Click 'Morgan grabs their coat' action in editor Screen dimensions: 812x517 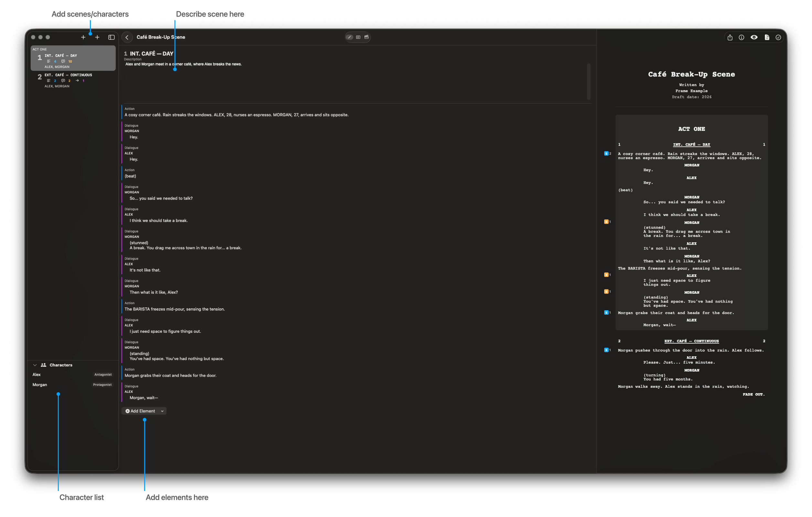click(171, 376)
